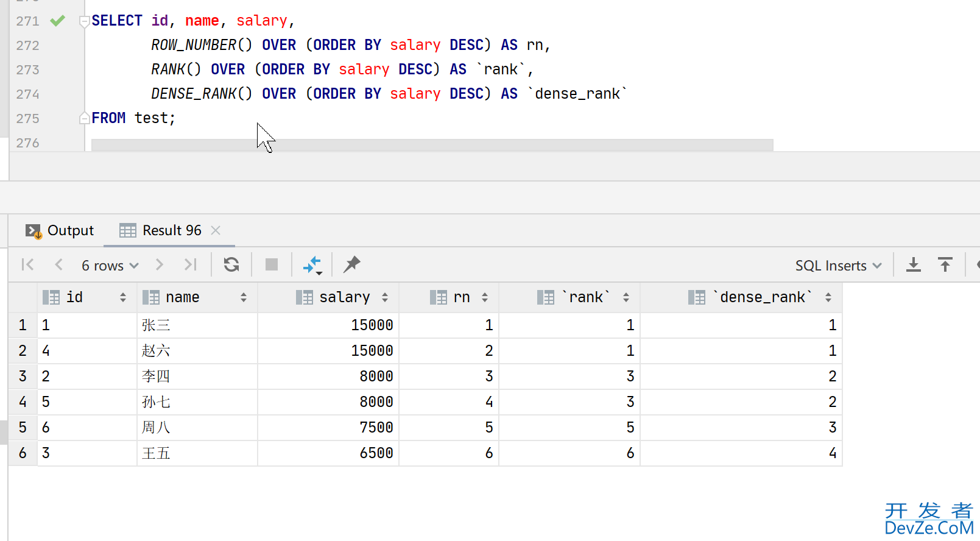Select rank cell for 周八 row
Image resolution: width=980 pixels, height=541 pixels.
569,428
